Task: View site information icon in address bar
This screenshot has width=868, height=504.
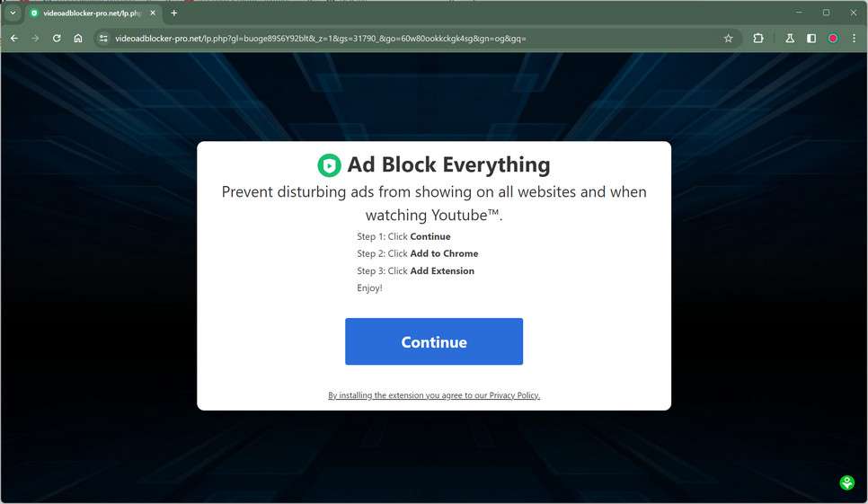Action: click(103, 38)
